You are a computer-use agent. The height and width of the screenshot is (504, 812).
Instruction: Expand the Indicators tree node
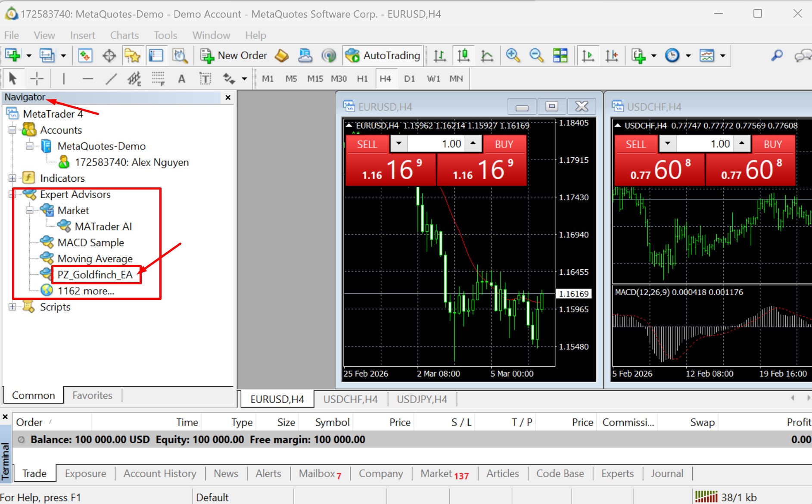click(12, 178)
